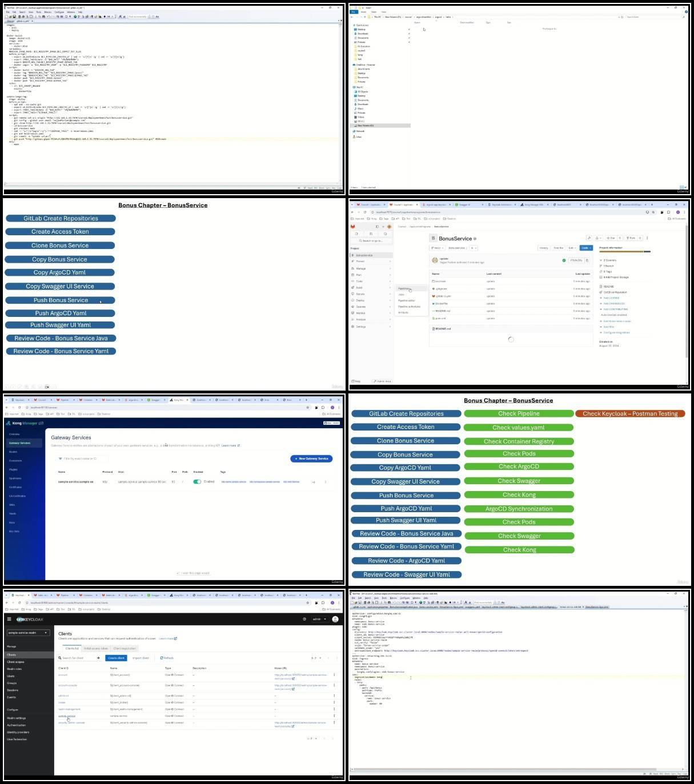Click the GitLab Search or go to field
The height and width of the screenshot is (784, 694).
pos(371,240)
